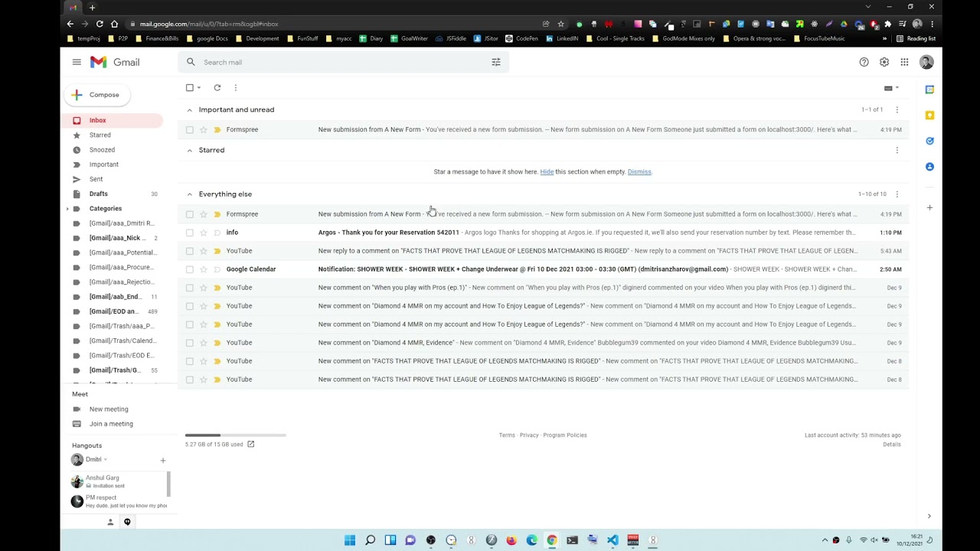Toggle importance marker on Google Calendar email
Viewport: 980px width, 551px height.
(217, 269)
